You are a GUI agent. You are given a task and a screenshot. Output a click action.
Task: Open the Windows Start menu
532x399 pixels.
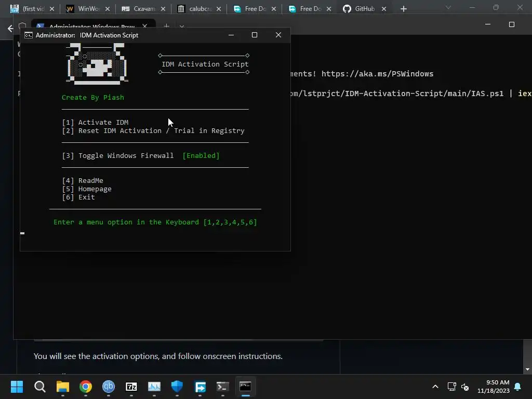point(17,387)
